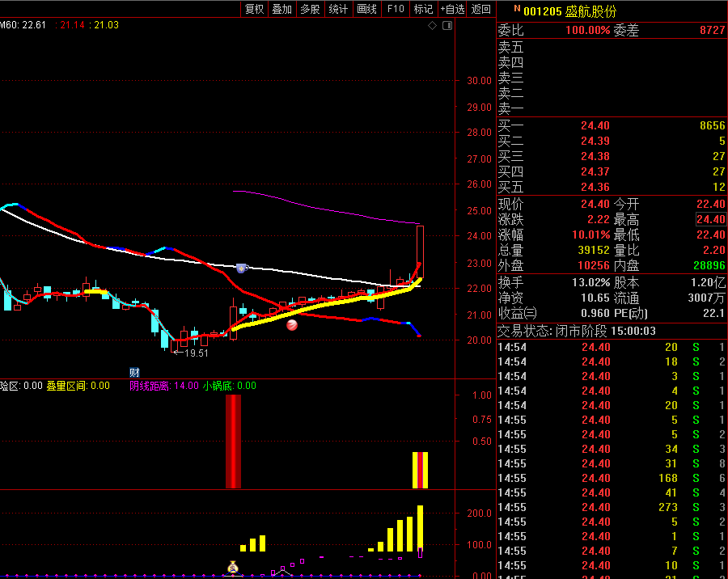Click the boxed 最高 price value 24.40
This screenshot has width=728, height=579.
click(711, 219)
